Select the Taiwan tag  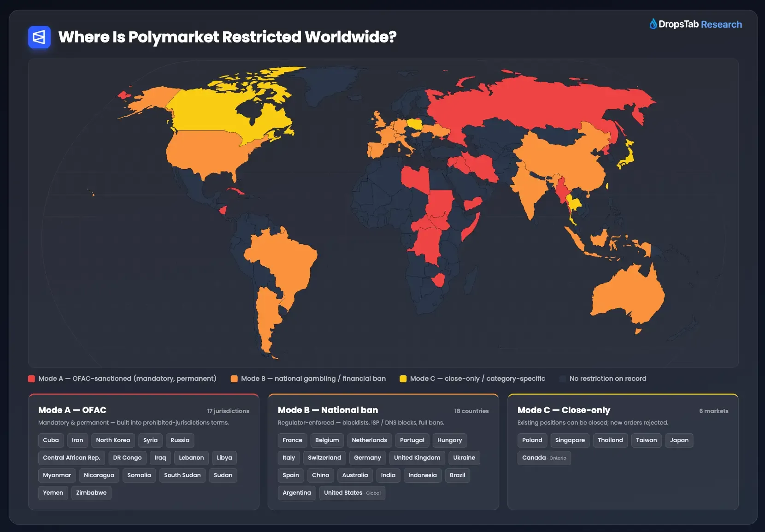tap(646, 440)
